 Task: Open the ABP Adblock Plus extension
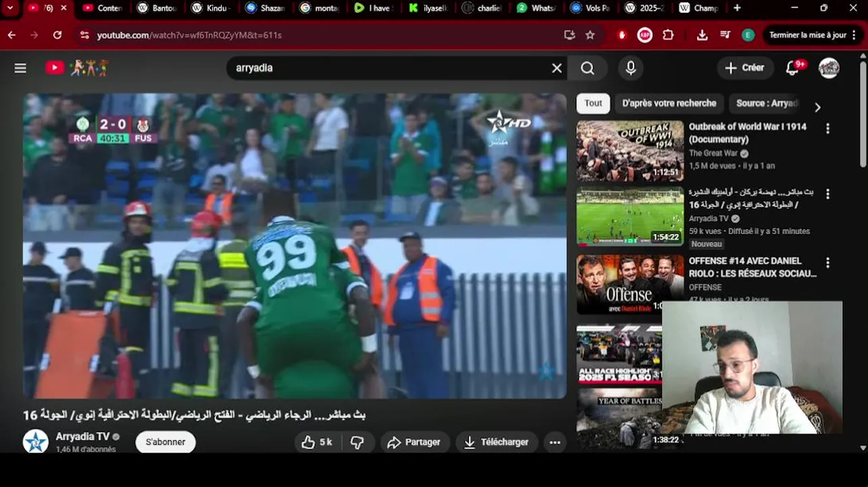coord(645,34)
